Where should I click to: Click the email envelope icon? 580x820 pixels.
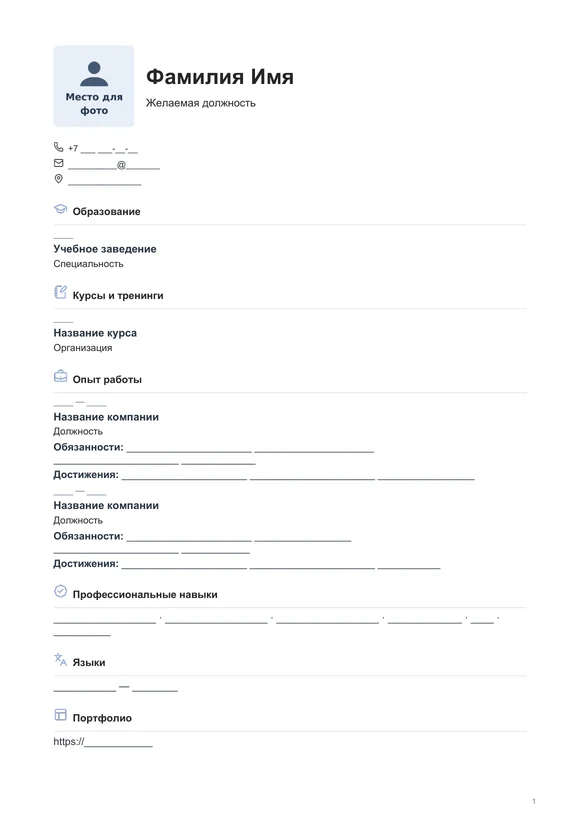[x=59, y=163]
